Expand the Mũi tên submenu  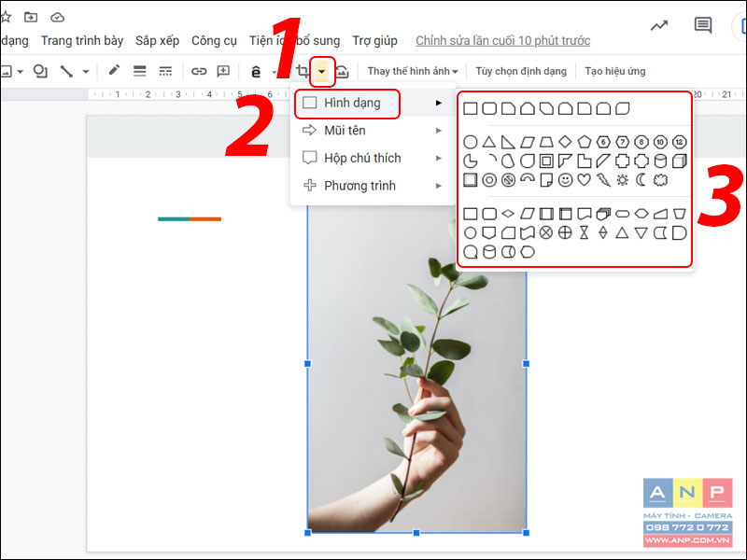pos(373,131)
